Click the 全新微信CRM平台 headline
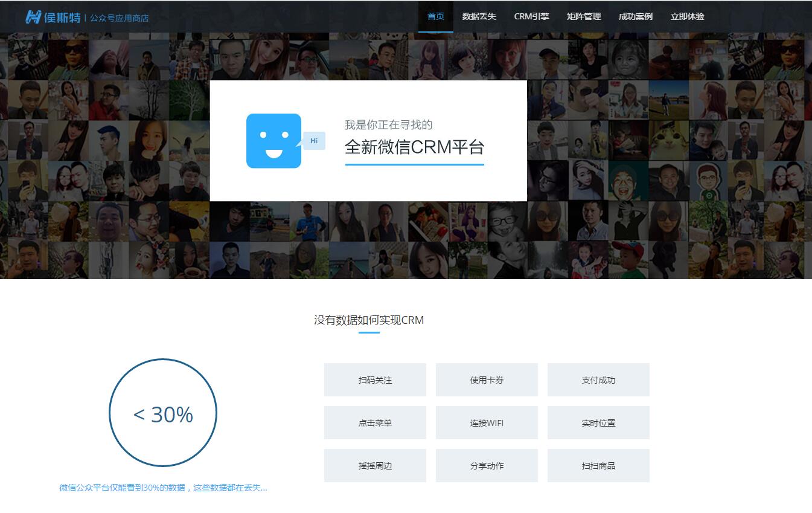Screen dimensions: 812x513 tap(414, 147)
